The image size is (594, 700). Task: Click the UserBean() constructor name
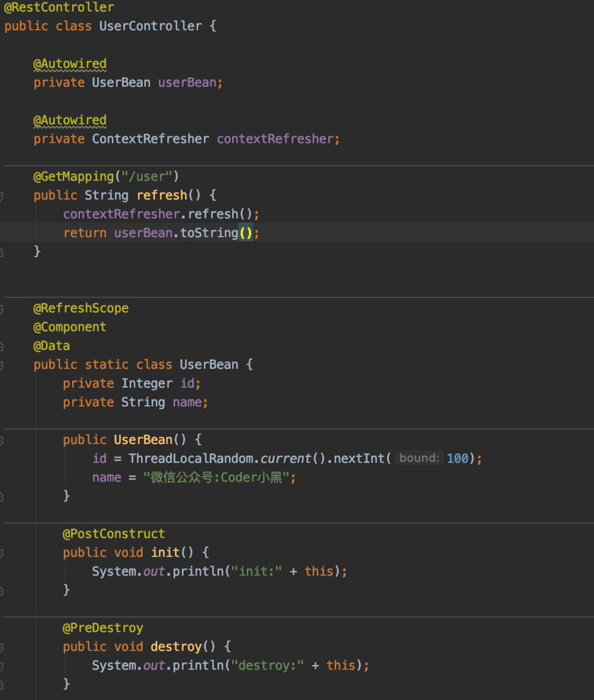click(x=143, y=440)
